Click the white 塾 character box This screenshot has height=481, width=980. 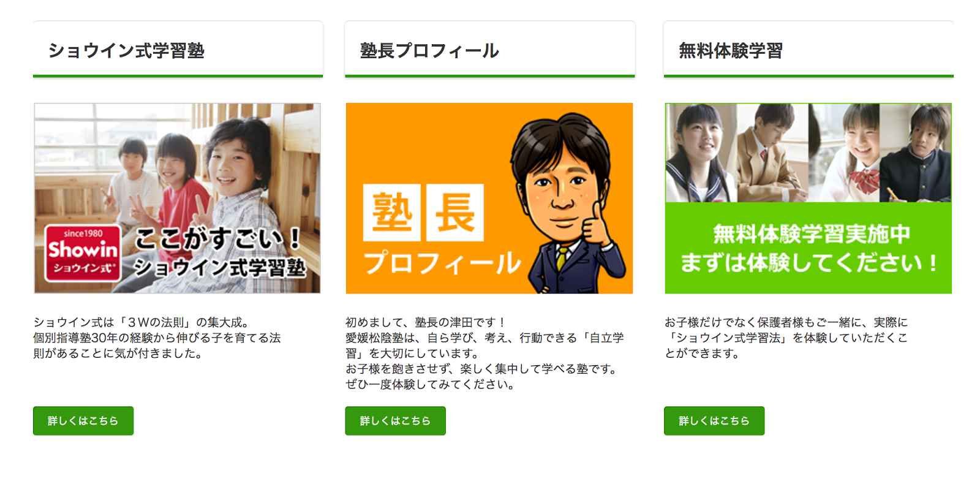tap(392, 213)
